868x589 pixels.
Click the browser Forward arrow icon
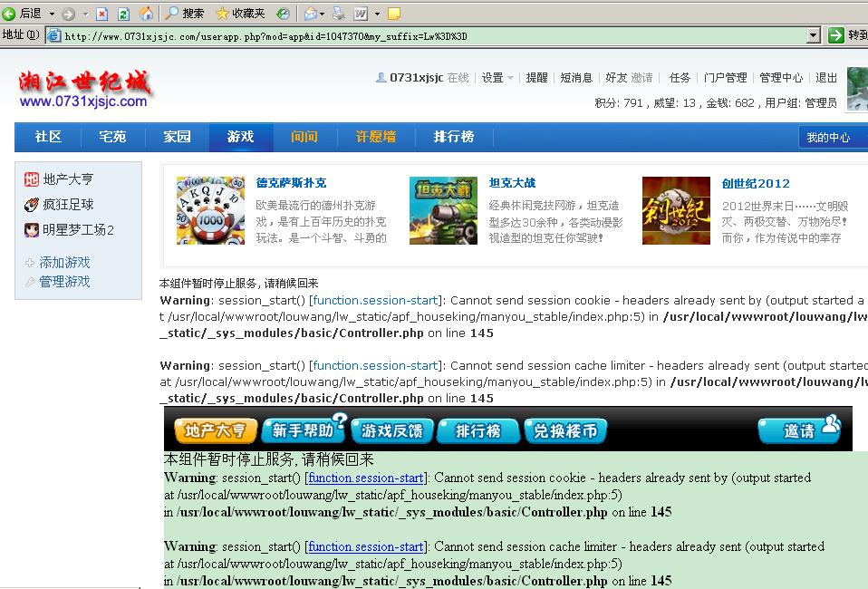(68, 14)
